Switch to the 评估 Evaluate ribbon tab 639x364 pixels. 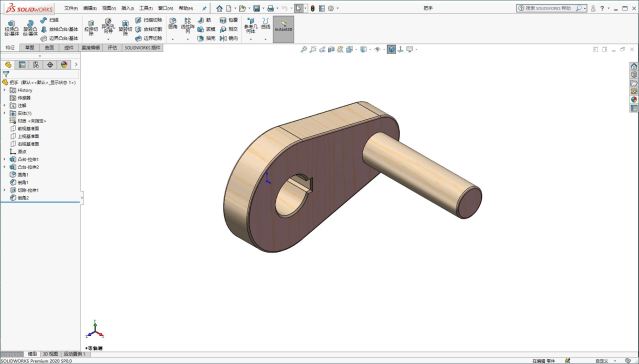(112, 48)
